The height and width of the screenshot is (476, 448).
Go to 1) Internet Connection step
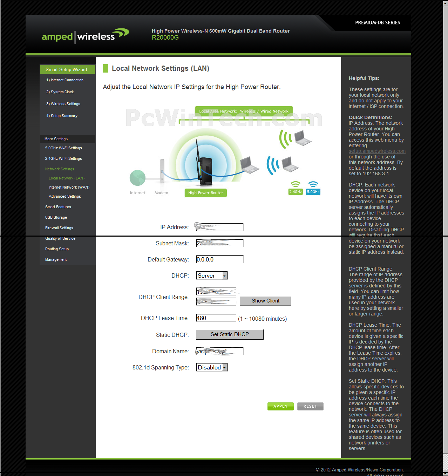coord(65,80)
